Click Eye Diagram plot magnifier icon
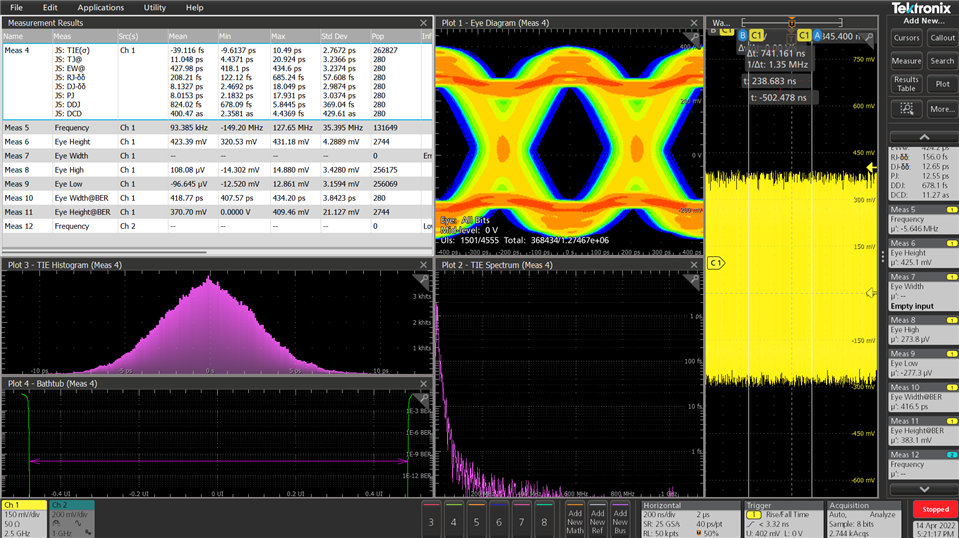959x538 pixels. pyautogui.click(x=693, y=40)
